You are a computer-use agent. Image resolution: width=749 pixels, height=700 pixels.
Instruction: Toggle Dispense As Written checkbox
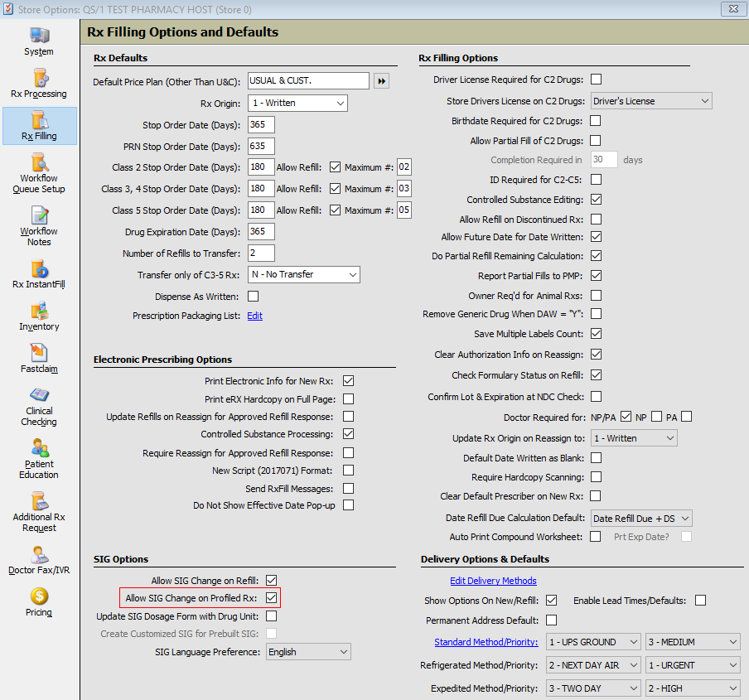tap(254, 296)
